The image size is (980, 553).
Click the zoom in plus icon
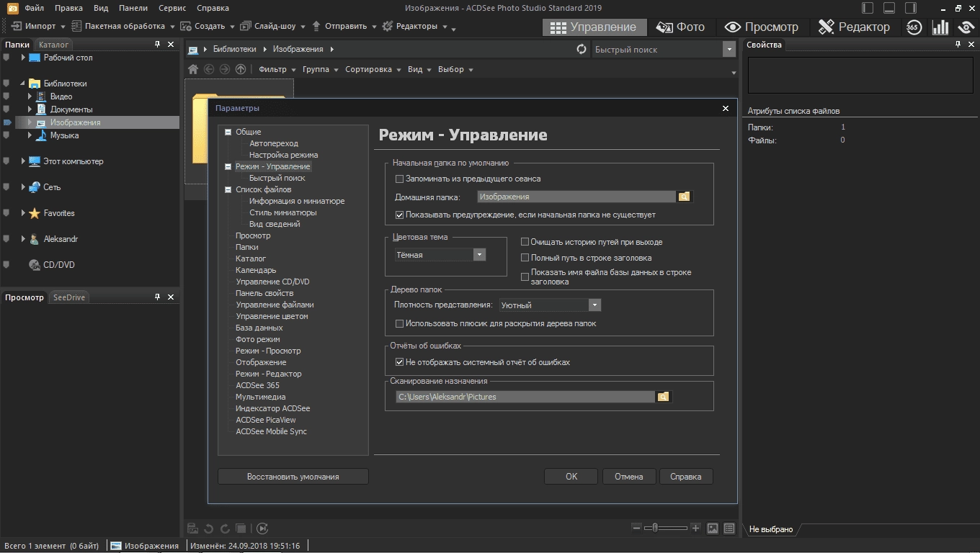[695, 528]
